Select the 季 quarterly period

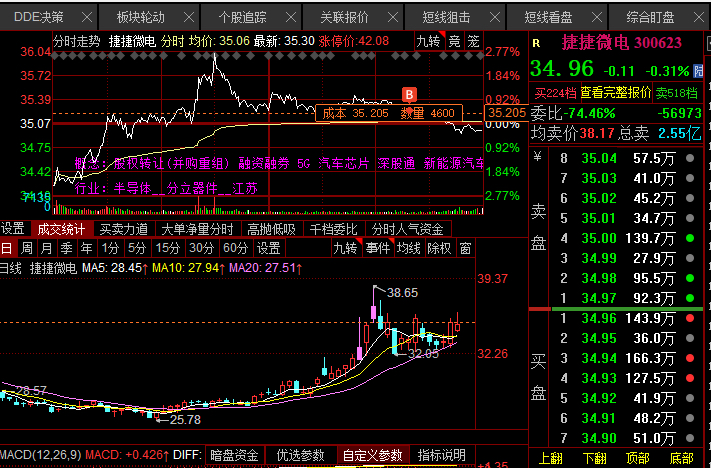point(67,249)
